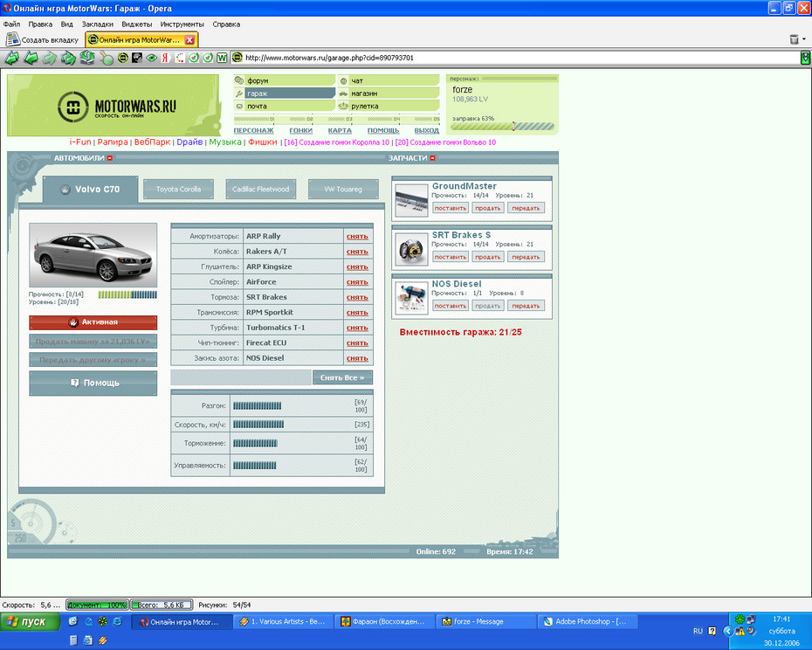This screenshot has width=812, height=650.
Task: Open the Закладки menu
Action: (98, 24)
